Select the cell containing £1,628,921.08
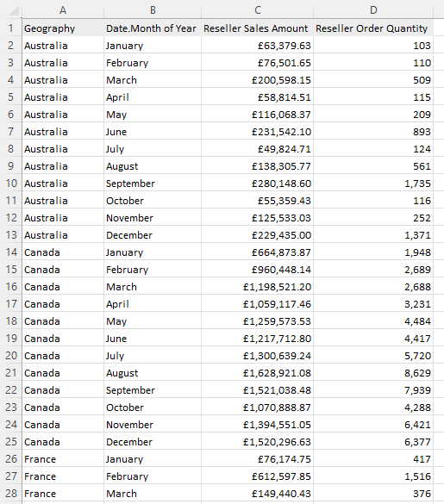Viewport: 444px width, 504px height. tap(257, 373)
